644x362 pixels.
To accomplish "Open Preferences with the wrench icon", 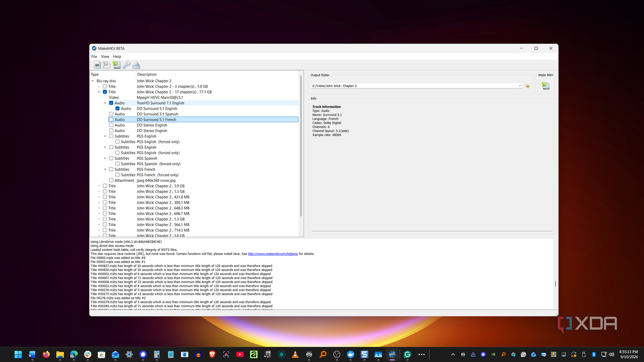I will 126,65.
